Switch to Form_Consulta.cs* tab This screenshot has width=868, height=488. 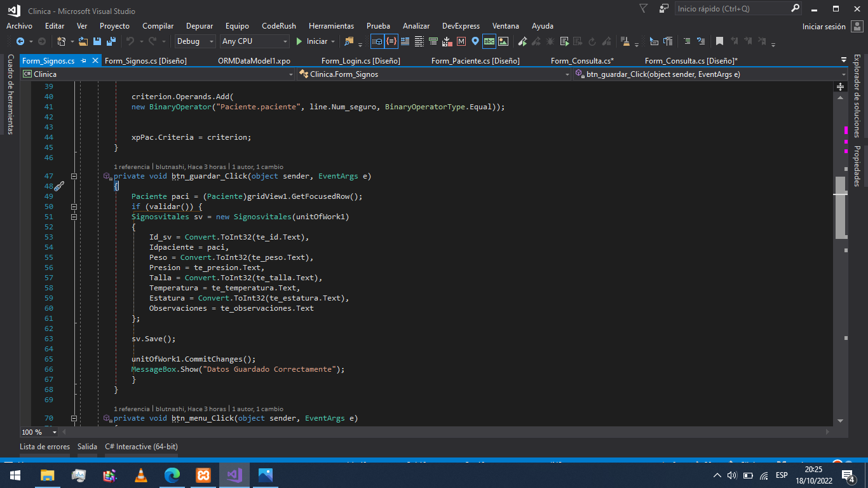[x=582, y=60]
